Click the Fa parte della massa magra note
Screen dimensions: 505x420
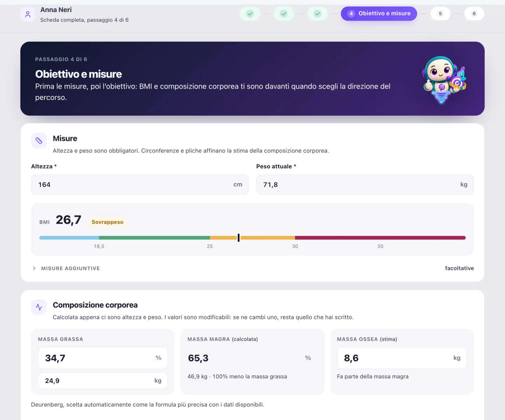(373, 377)
